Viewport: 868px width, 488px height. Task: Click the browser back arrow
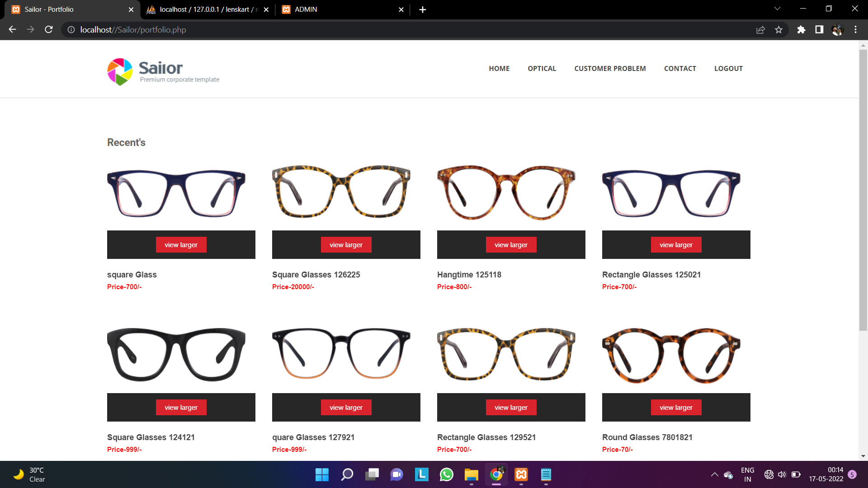[x=12, y=29]
